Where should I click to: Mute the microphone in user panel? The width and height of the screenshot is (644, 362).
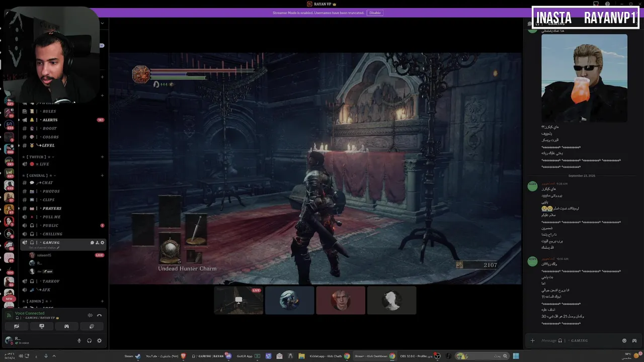tap(79, 340)
